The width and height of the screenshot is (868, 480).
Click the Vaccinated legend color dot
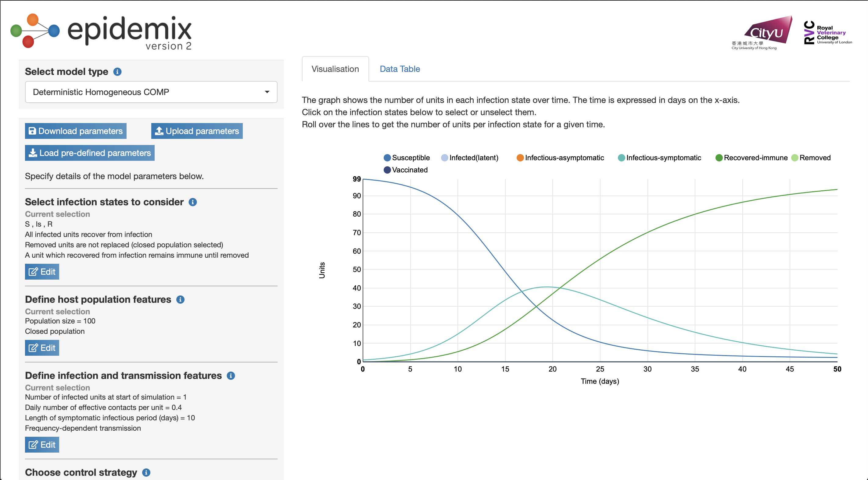tap(387, 170)
